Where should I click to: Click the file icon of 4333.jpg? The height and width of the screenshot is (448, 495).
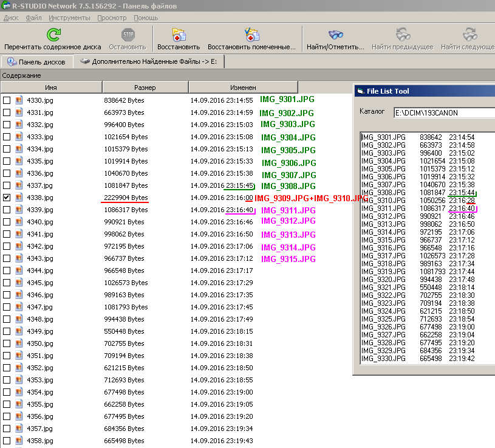point(19,137)
